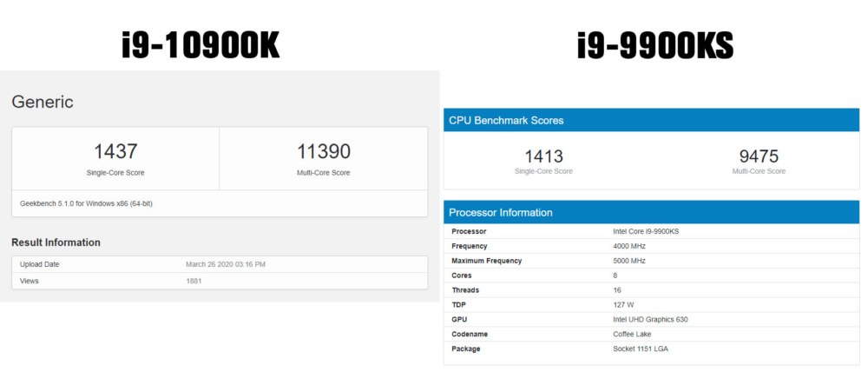
Task: Select Socket 1151 LGA value
Action: point(641,349)
